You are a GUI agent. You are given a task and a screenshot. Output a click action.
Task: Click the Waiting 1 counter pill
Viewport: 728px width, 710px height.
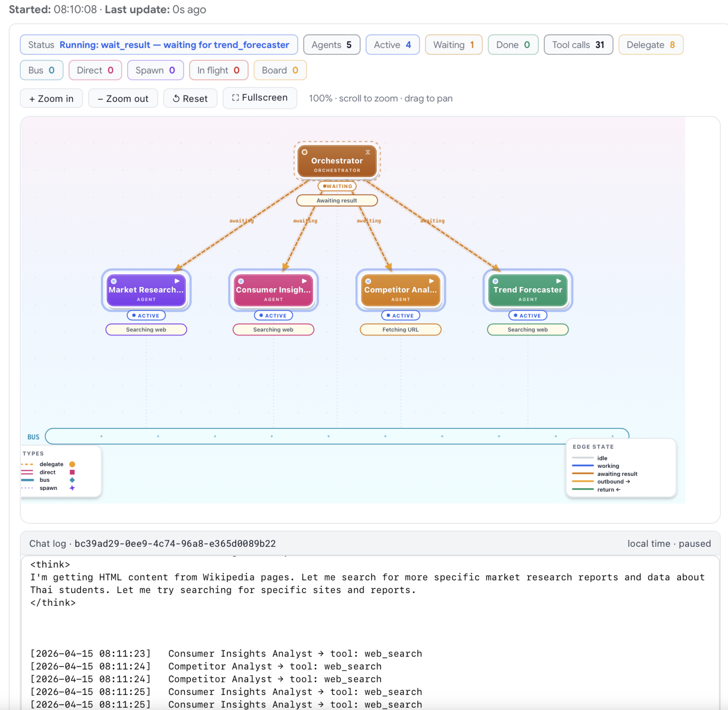pos(453,45)
